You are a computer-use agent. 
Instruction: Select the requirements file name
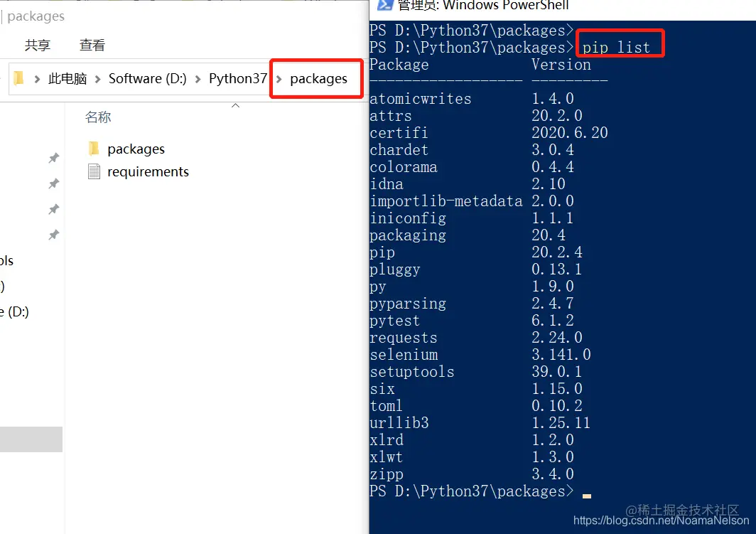point(148,172)
